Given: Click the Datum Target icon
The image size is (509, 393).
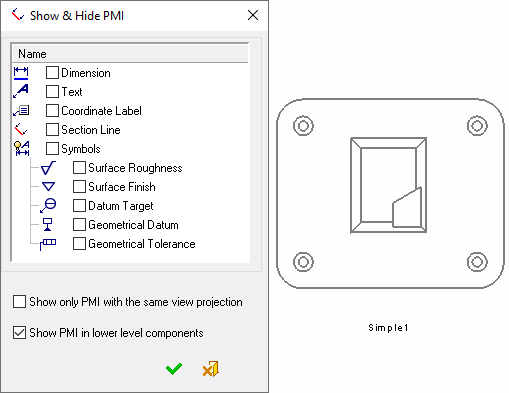Looking at the screenshot, I should [x=48, y=205].
